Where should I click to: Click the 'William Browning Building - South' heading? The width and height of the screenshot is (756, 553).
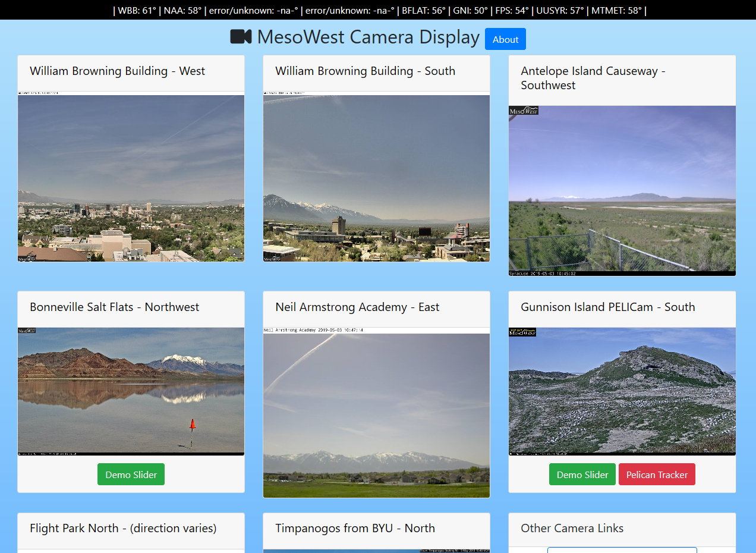(x=365, y=71)
